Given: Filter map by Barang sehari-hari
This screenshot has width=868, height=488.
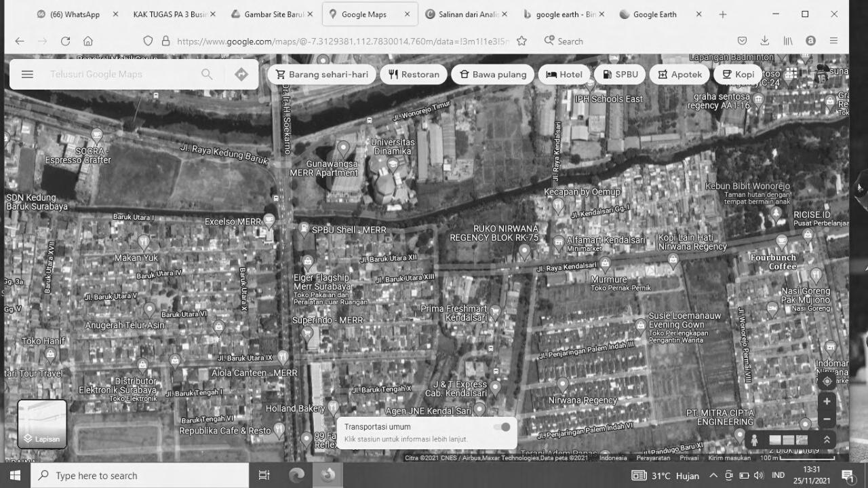Looking at the screenshot, I should [x=321, y=75].
